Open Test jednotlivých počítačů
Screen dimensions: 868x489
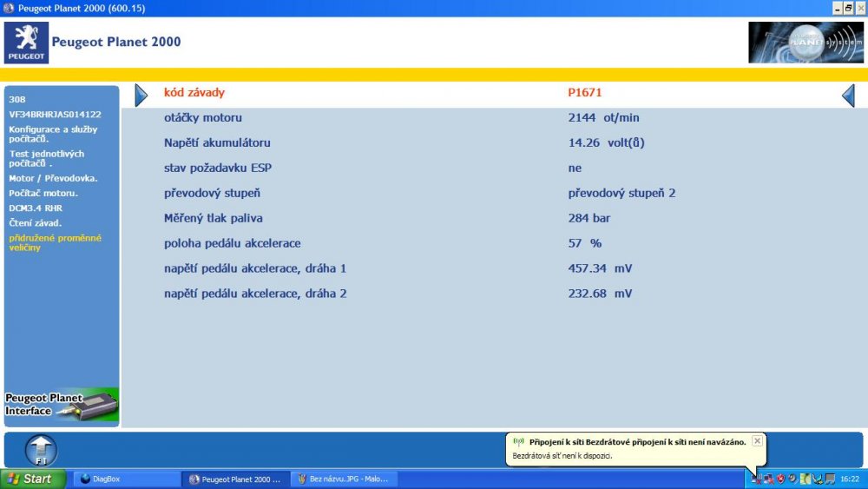pos(47,158)
